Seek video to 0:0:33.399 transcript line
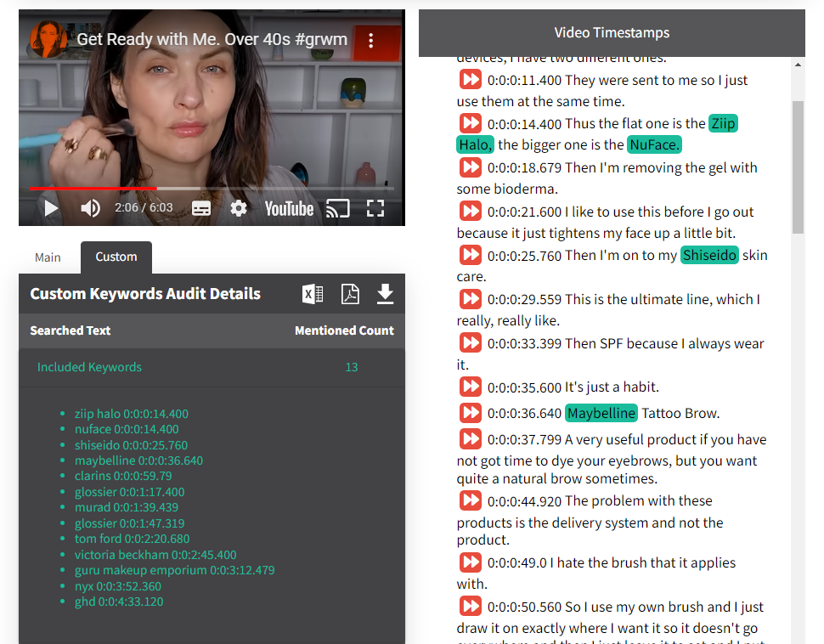Viewport: 824px width, 644px height. 471,343
